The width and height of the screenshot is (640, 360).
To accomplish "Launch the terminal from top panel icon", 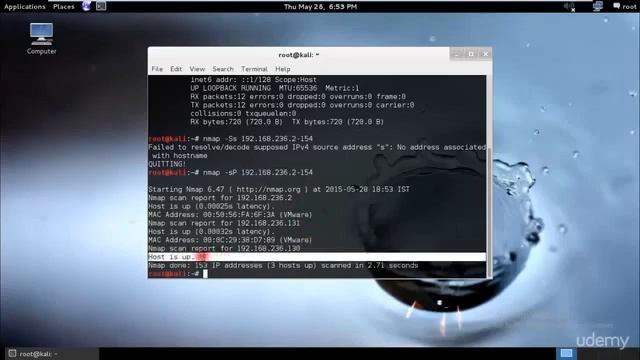I will click(101, 6).
